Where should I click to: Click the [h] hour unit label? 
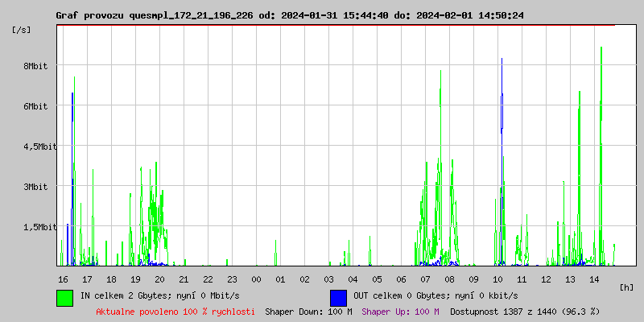pyautogui.click(x=627, y=287)
